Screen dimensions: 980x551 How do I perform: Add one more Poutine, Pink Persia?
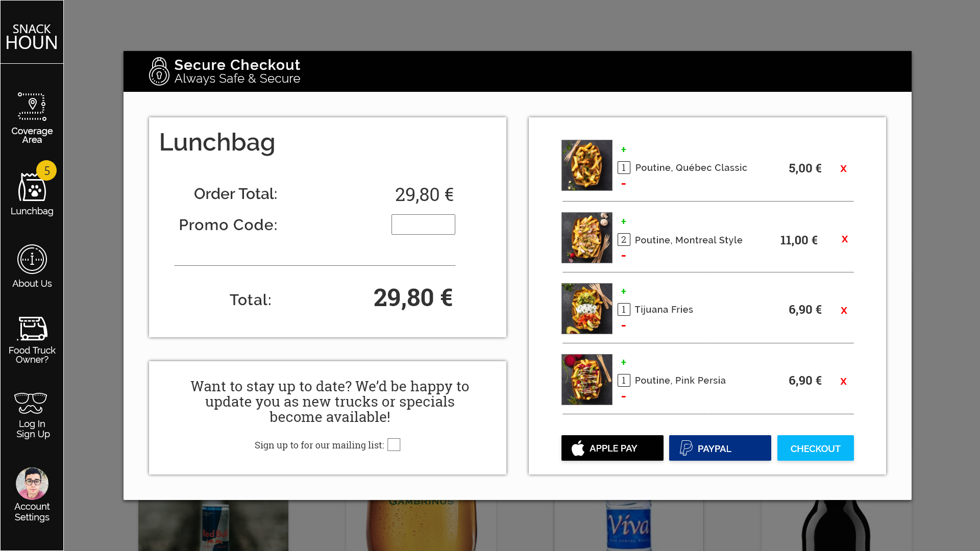point(623,362)
